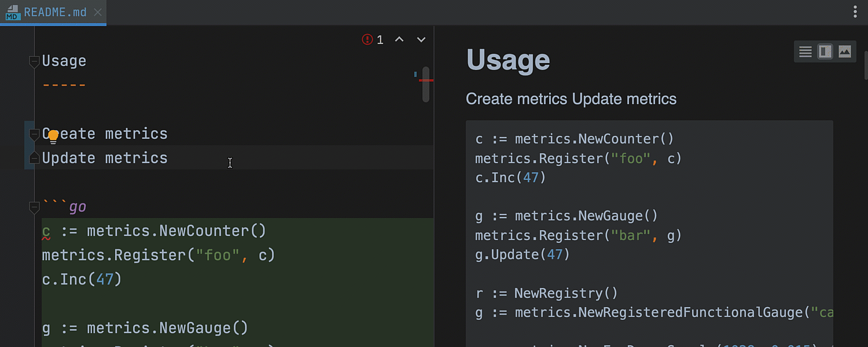Collapse the Usage heading fold marker
The width and height of the screenshot is (868, 347).
34,61
